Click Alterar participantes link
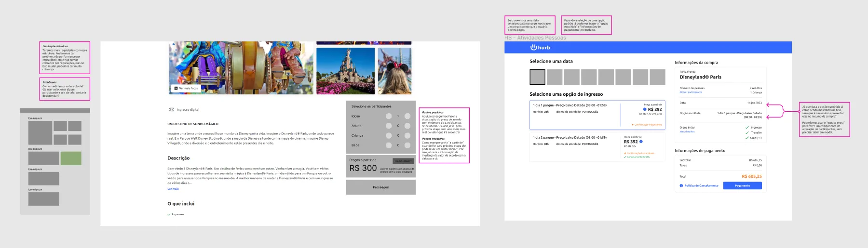Screen dimensions: 868x248 691,92
